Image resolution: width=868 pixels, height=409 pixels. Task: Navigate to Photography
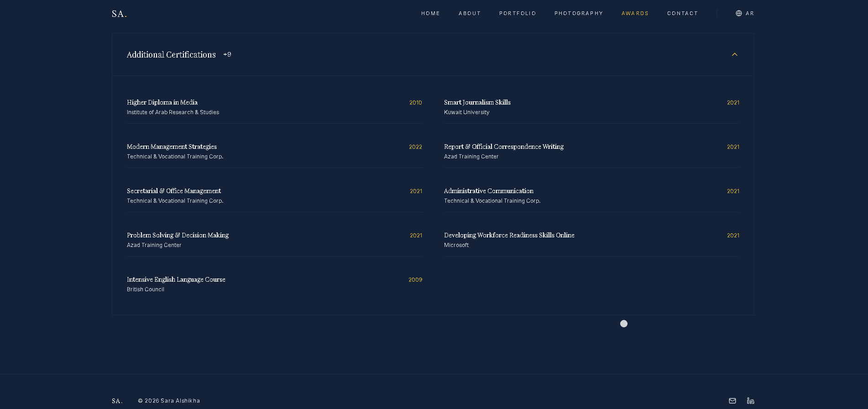pos(579,13)
